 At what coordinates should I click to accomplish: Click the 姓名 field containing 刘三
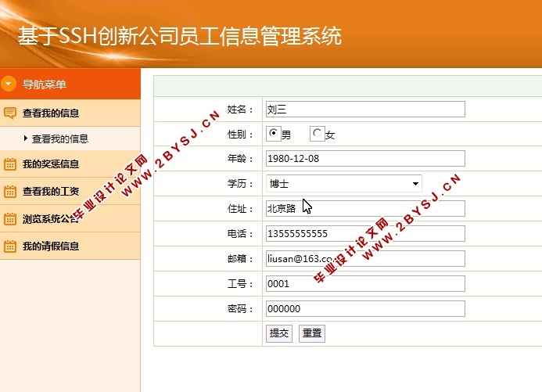(x=365, y=110)
